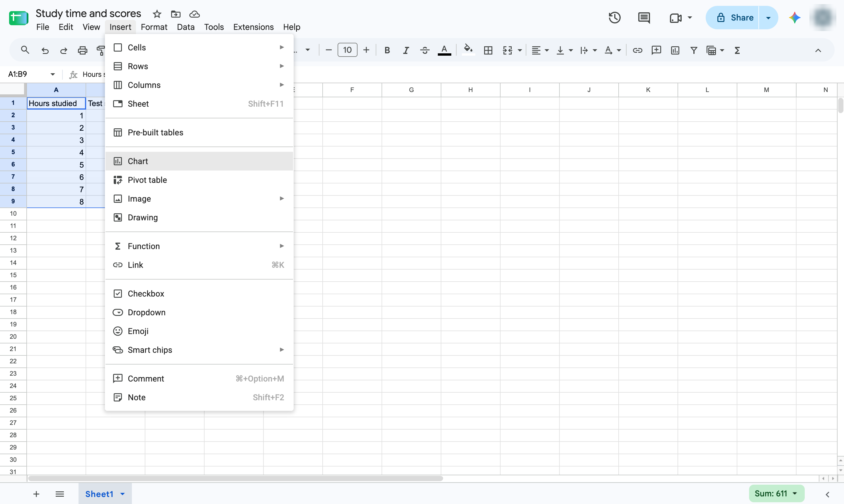This screenshot has width=844, height=504.
Task: Click the merge cells icon
Action: [507, 50]
